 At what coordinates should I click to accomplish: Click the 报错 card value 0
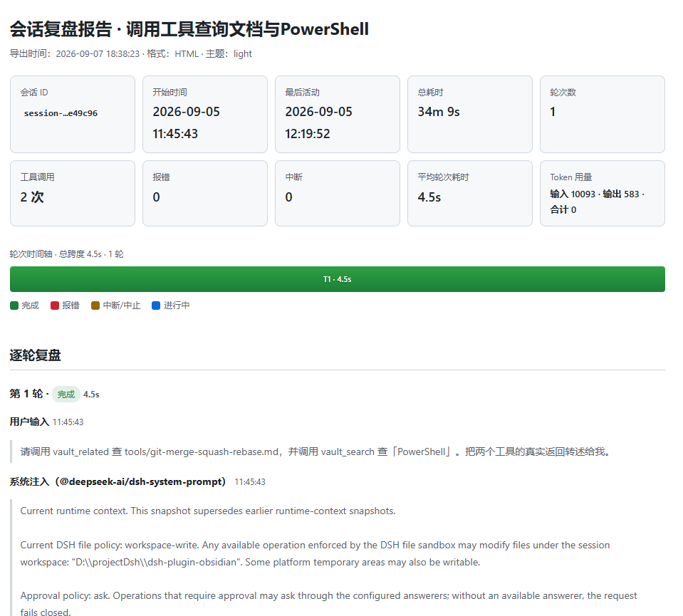point(157,197)
